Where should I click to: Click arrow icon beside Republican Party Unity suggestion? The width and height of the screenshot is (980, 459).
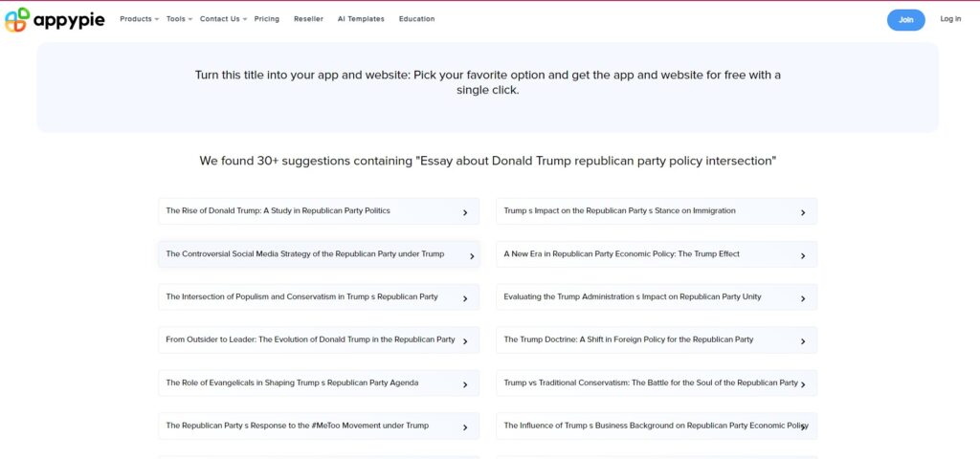(x=803, y=298)
